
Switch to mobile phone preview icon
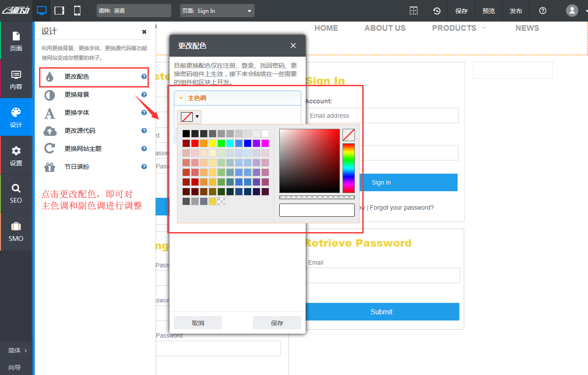coord(77,11)
